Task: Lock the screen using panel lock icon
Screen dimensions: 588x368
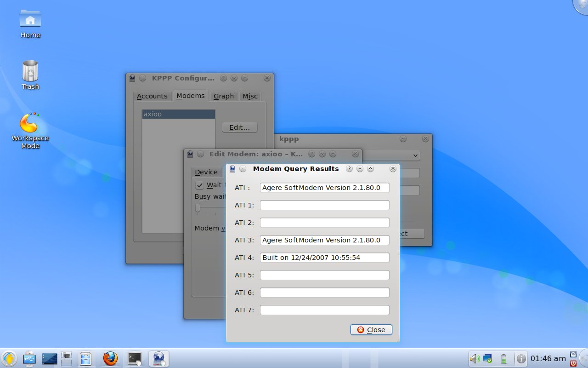Action: click(573, 354)
